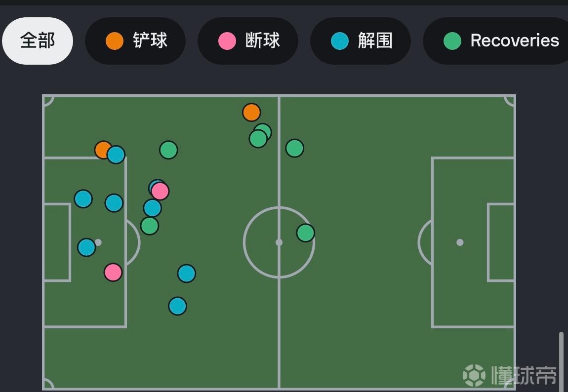Click the green recovery marker near penalty arc
The image size is (568, 392).
point(150,226)
